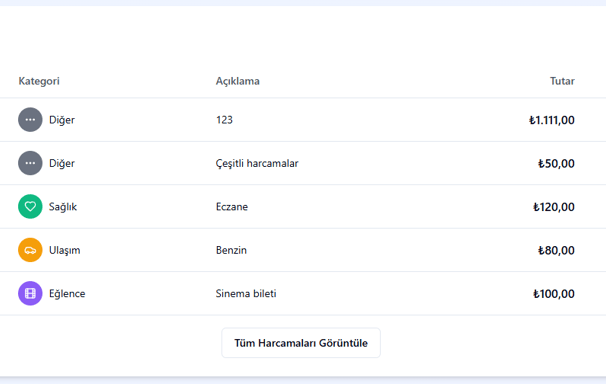Click the purple Eğlence film icon
Image resolution: width=606 pixels, height=384 pixels.
[30, 293]
